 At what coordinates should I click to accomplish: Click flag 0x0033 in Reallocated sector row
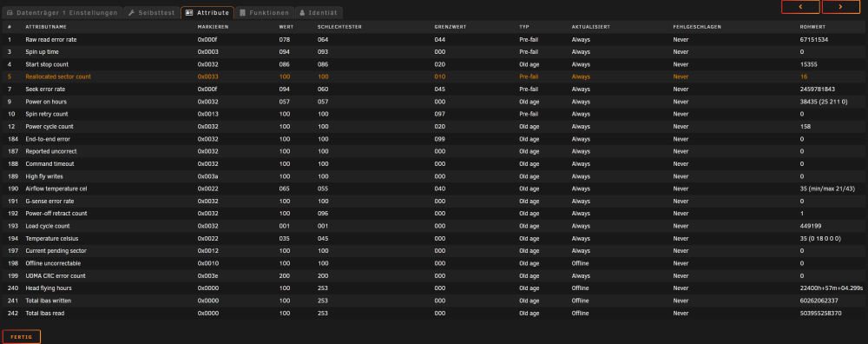208,76
